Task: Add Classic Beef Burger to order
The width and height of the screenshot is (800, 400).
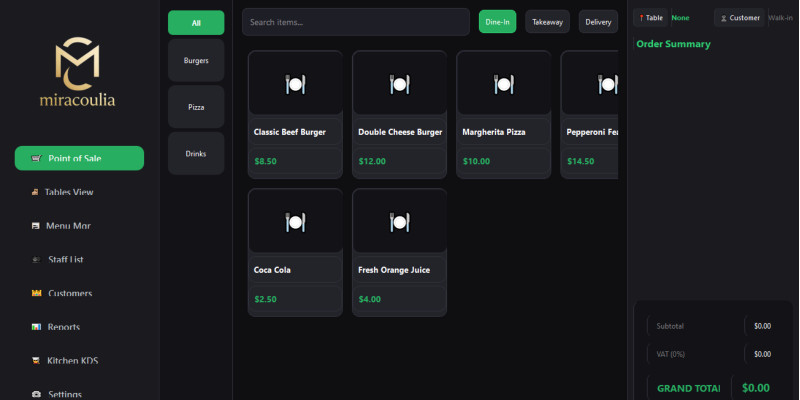Action: pyautogui.click(x=295, y=114)
